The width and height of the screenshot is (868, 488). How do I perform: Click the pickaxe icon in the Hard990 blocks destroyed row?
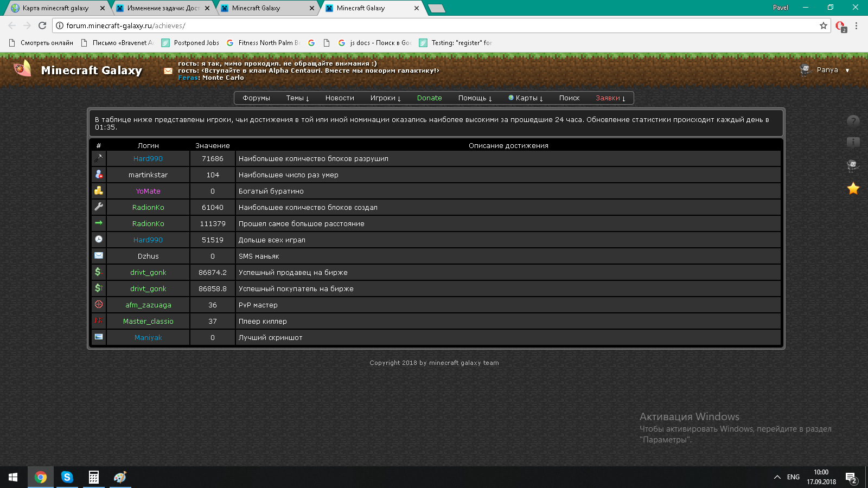click(99, 158)
